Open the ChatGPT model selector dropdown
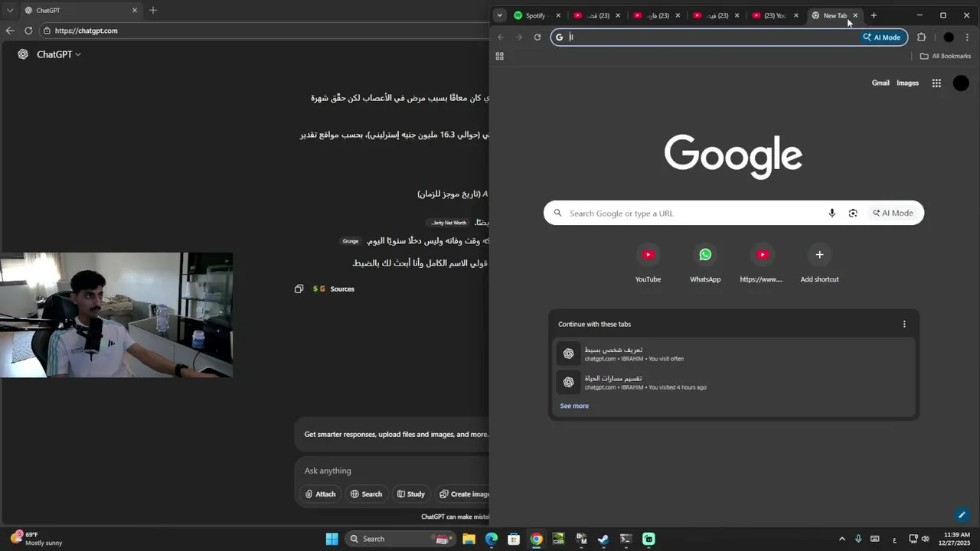The width and height of the screenshot is (980, 551). tap(58, 54)
